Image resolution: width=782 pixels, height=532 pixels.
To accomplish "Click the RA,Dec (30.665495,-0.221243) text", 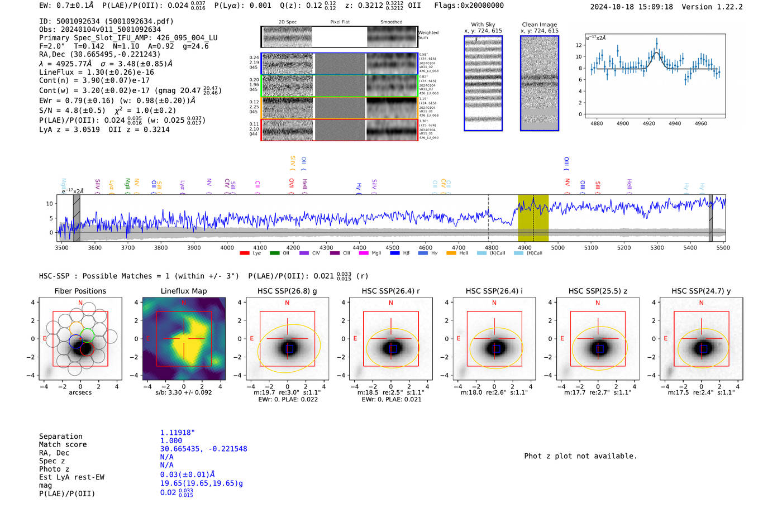I will click(99, 54).
